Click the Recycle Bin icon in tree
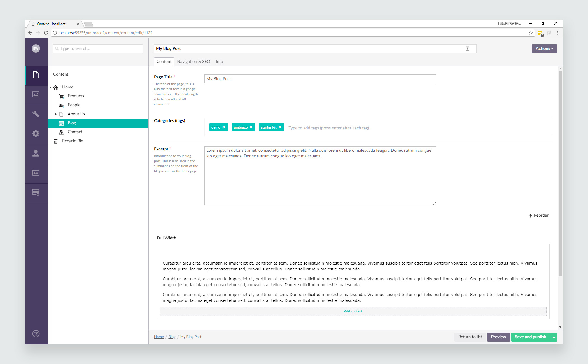 point(57,141)
